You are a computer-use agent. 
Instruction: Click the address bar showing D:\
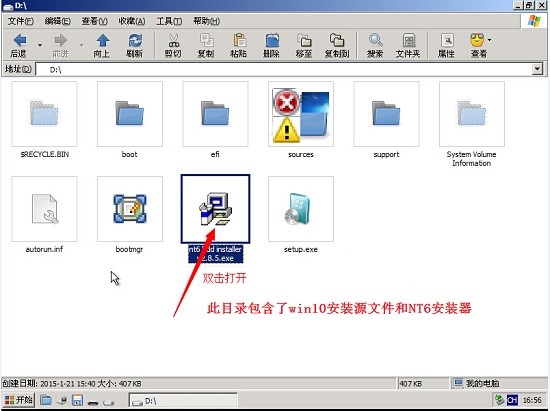tap(284, 69)
